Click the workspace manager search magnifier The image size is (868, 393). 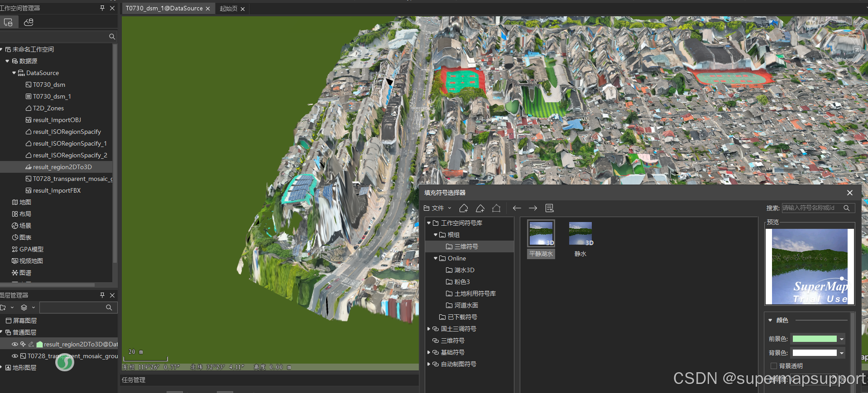tap(112, 37)
